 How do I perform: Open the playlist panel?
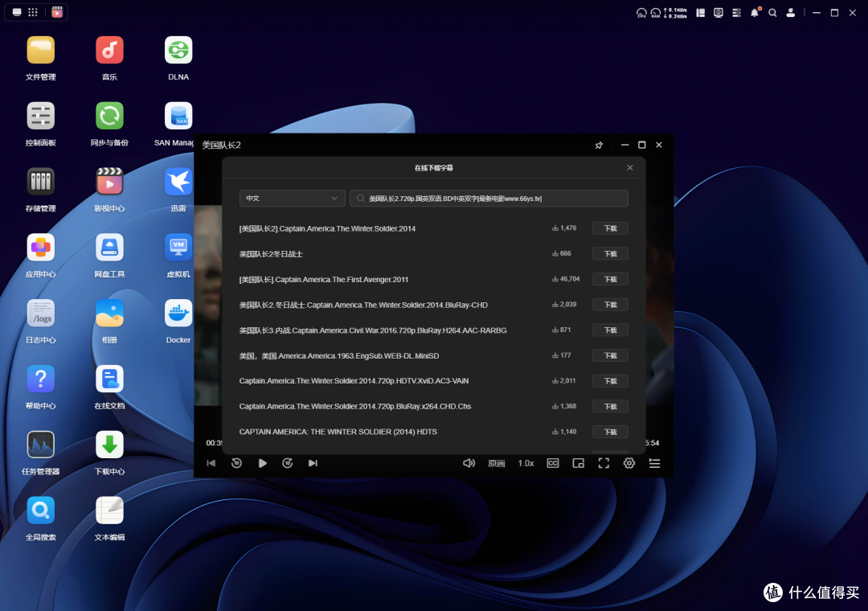(654, 463)
